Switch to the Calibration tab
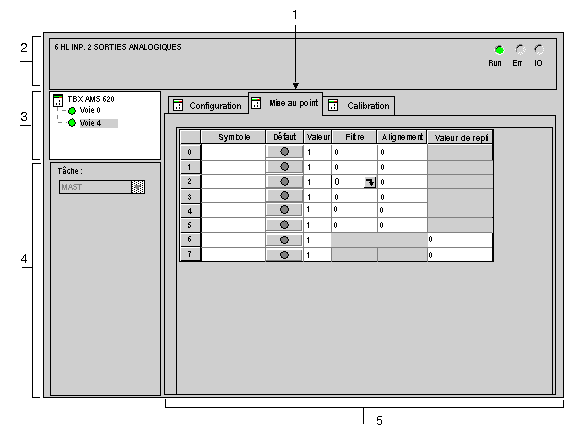This screenshot has height=434, width=582. click(359, 105)
